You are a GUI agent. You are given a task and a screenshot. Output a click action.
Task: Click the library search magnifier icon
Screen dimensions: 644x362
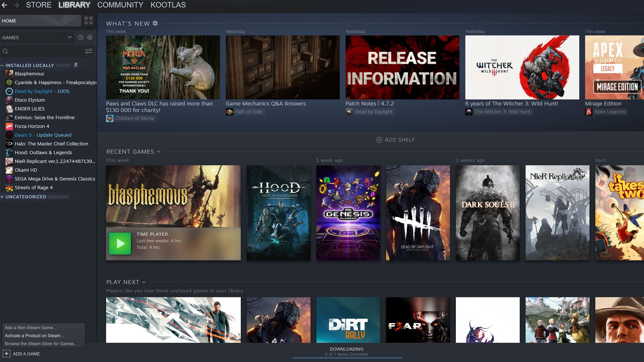pos(5,52)
